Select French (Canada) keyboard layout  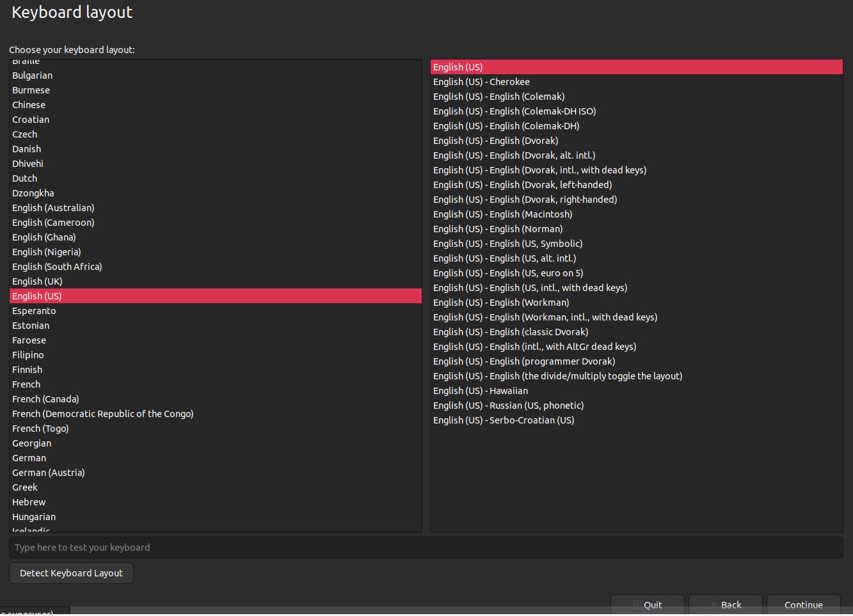point(45,399)
